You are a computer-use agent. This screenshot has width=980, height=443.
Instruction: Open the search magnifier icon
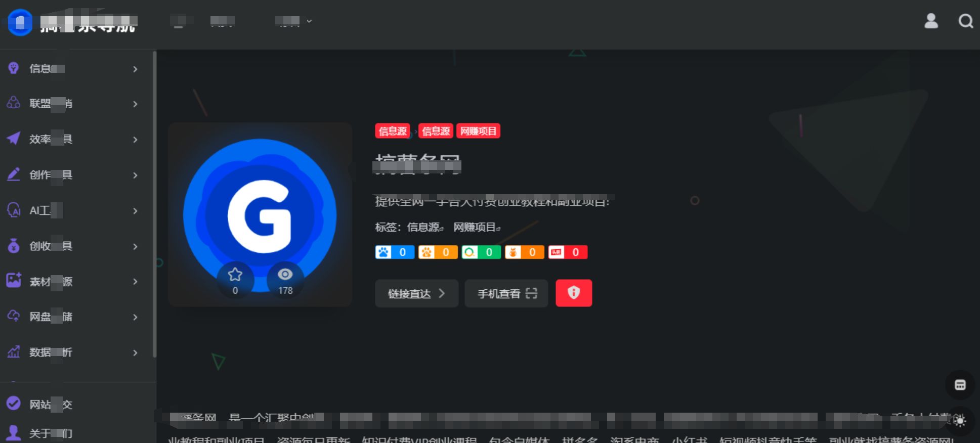[x=966, y=21]
